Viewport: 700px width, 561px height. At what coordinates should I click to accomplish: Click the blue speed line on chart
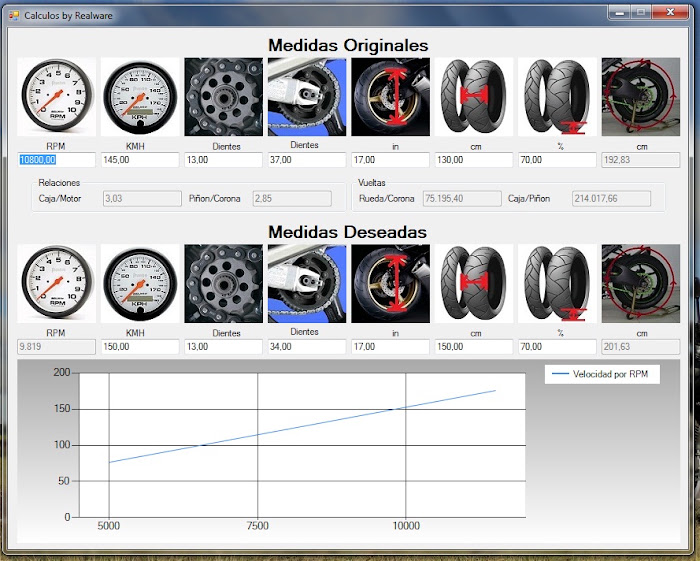point(302,426)
